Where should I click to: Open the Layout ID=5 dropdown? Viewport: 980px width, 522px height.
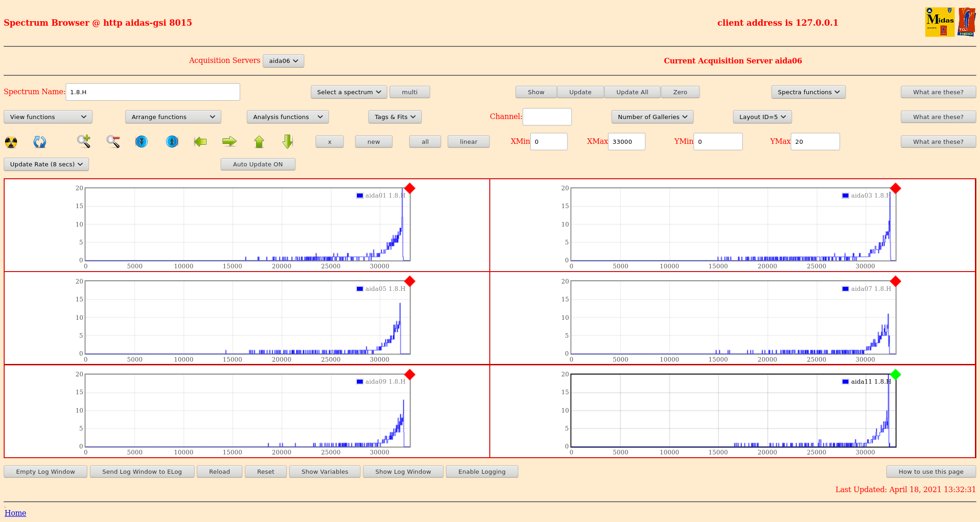(762, 117)
